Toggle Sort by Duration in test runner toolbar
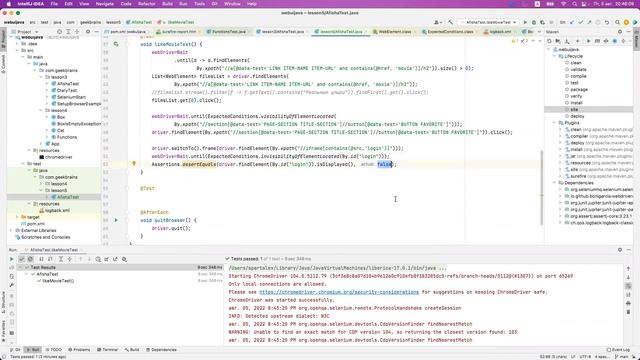640x360 pixels. 50,259
